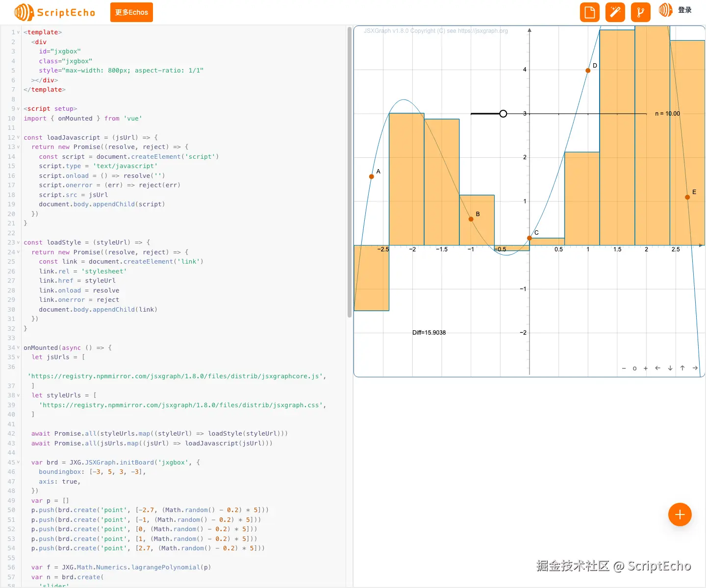Click the git branch icon button
Viewport: 706px width, 588px height.
tap(641, 12)
